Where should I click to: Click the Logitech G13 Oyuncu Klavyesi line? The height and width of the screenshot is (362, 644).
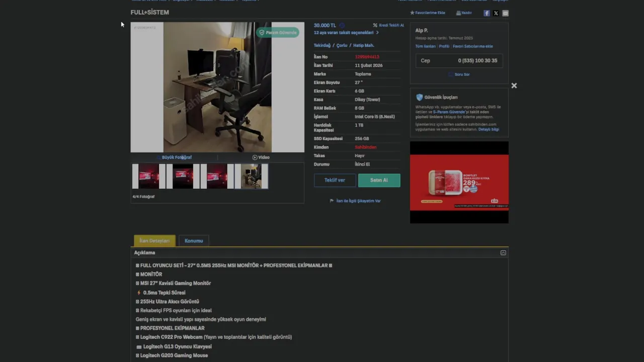pyautogui.click(x=174, y=346)
